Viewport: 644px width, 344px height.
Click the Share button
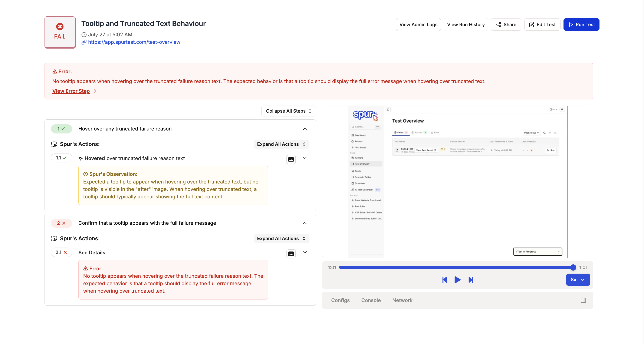[506, 24]
